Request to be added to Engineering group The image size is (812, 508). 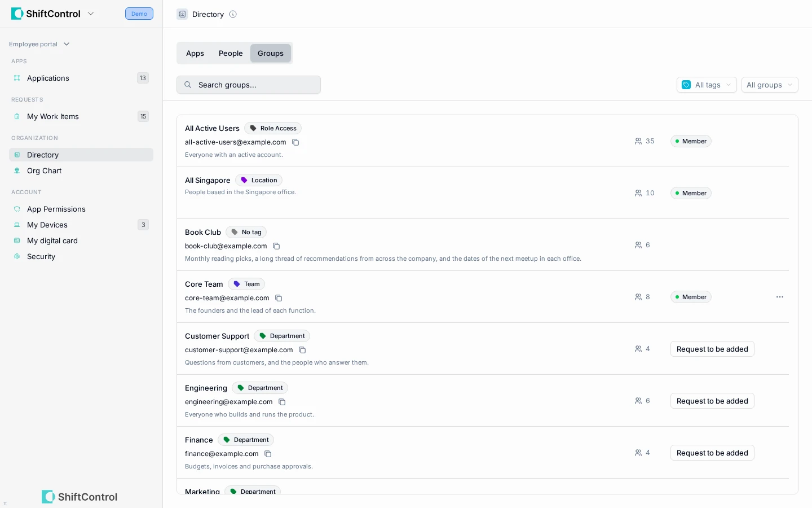pyautogui.click(x=712, y=401)
